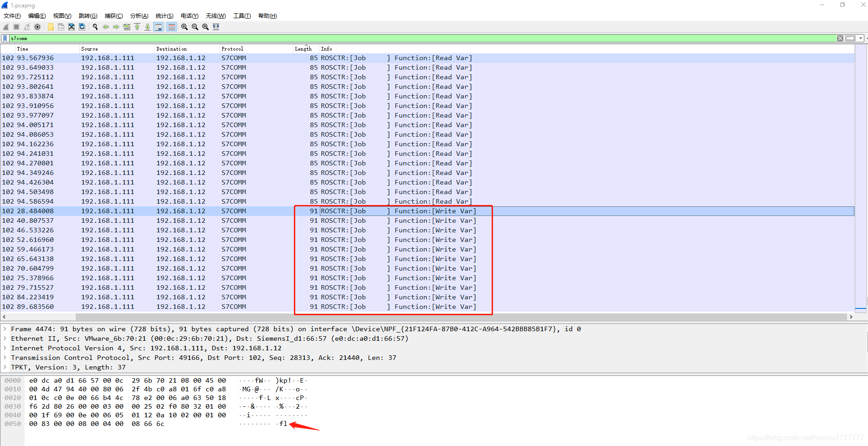868x446 pixels.
Task: Open capture options dialog
Action: pos(37,27)
